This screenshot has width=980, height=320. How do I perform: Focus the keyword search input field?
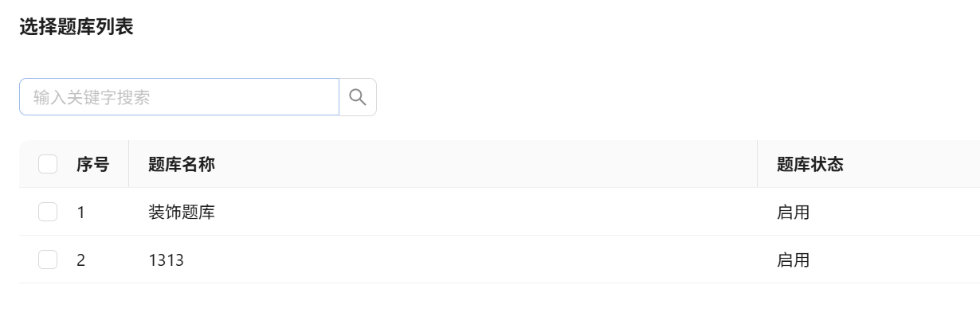click(179, 97)
